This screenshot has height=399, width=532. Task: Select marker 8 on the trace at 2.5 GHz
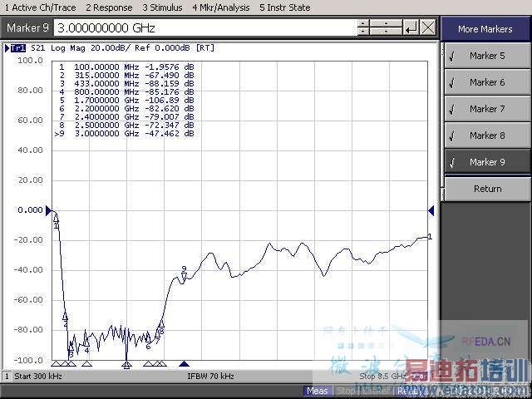coord(161,325)
